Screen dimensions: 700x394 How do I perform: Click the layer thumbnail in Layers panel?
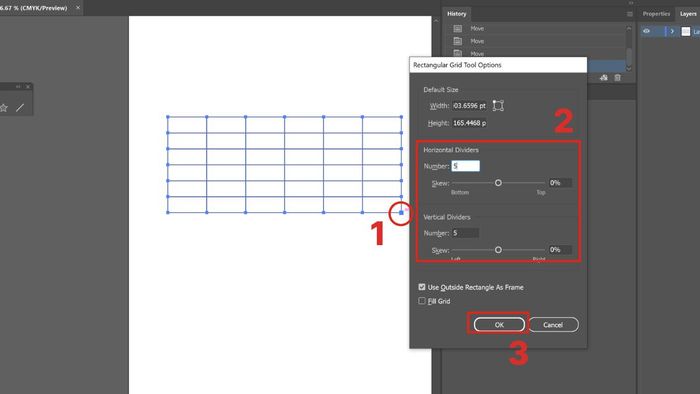pyautogui.click(x=686, y=31)
